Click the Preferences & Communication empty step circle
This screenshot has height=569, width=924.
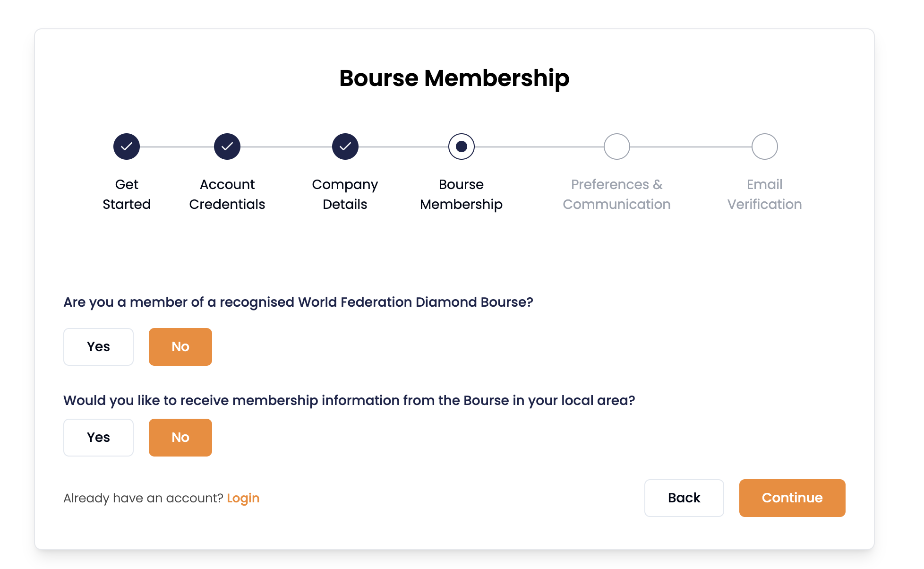click(617, 147)
